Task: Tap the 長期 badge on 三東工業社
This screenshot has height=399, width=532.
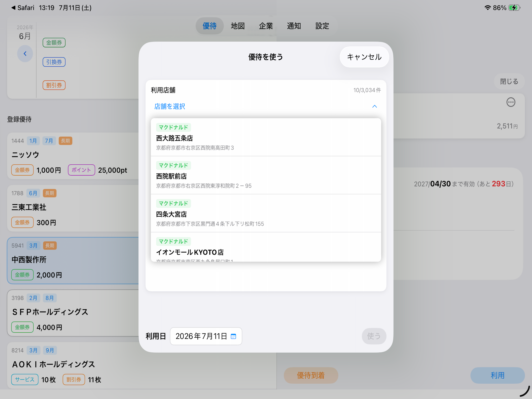Action: pos(49,193)
